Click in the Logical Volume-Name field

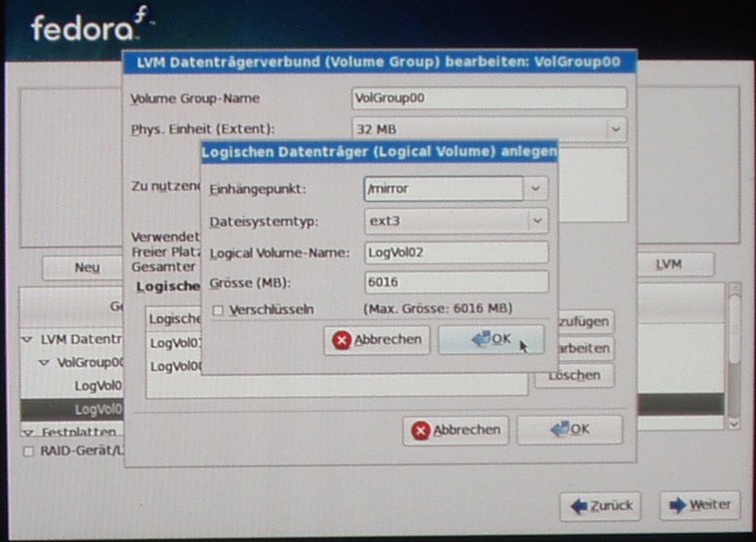coord(456,253)
